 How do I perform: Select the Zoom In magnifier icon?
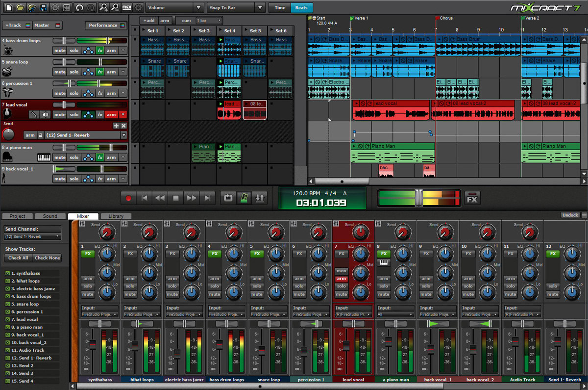tap(103, 7)
